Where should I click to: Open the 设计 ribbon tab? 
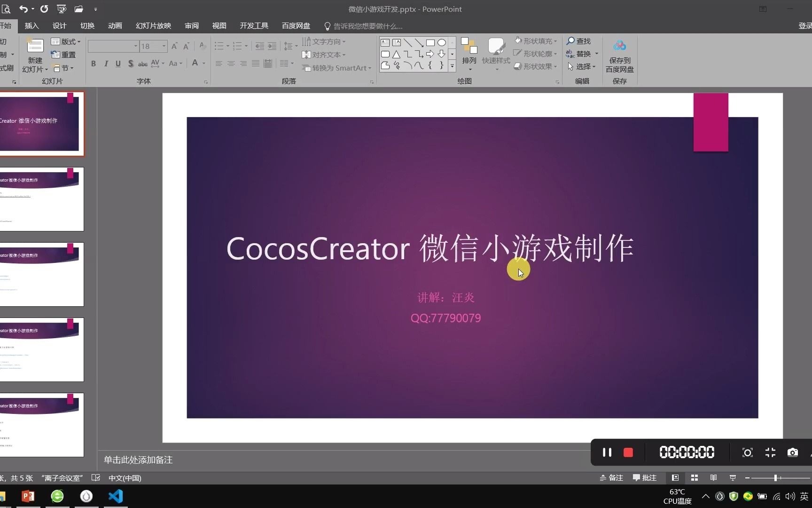coord(59,26)
